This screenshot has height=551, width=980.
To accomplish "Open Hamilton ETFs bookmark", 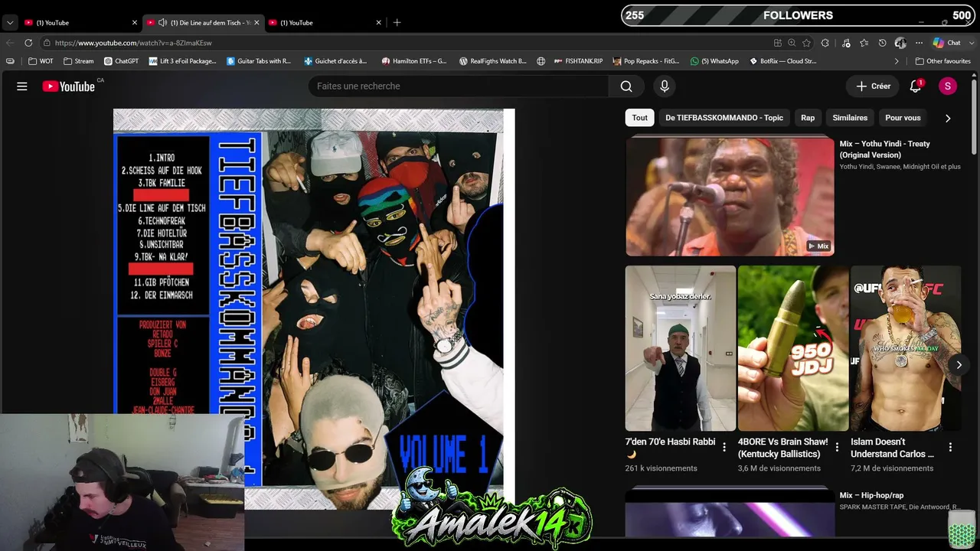I will pos(414,61).
